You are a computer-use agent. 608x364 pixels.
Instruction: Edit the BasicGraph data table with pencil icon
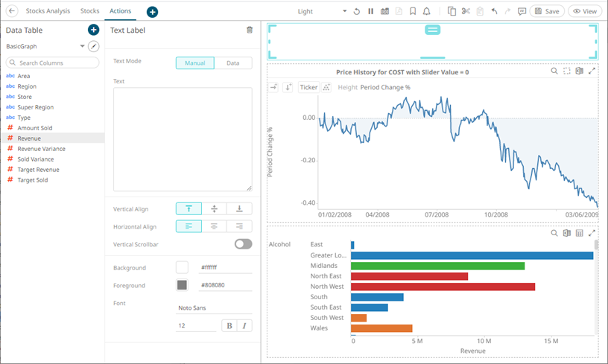click(94, 46)
